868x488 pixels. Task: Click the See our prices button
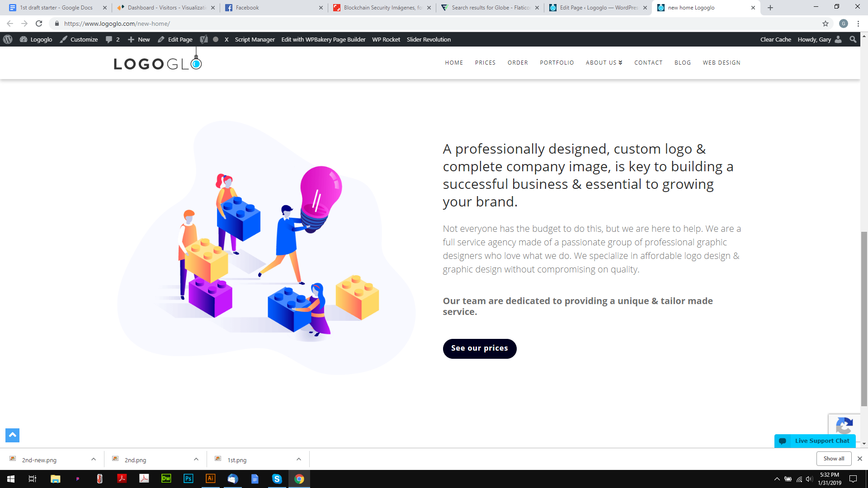(x=480, y=348)
